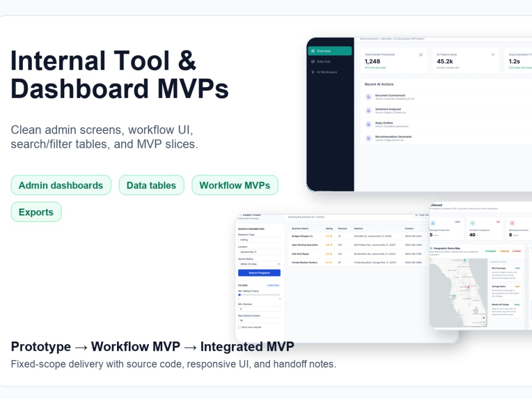Click the file icon beside Reply Drafted
Screen dimensions: 532x399
369,124
